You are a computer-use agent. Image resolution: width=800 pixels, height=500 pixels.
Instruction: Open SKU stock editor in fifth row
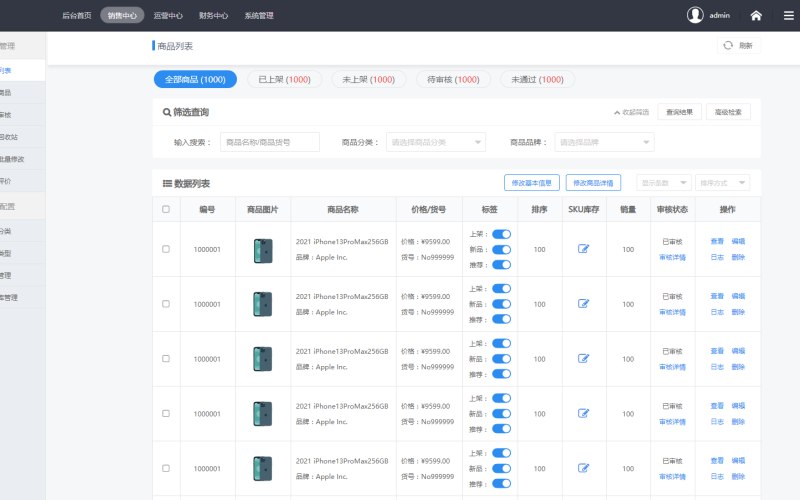[x=584, y=468]
